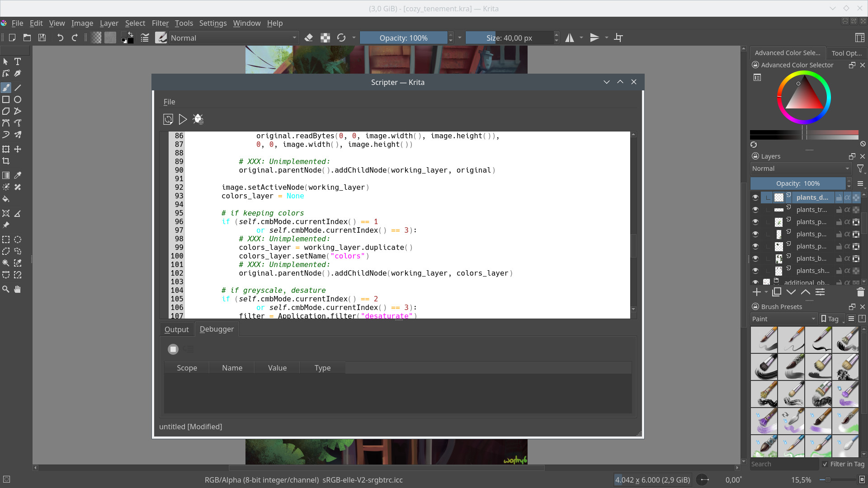Select the Rectangular Selection tool
Screen dimensions: 868x488
pos(6,239)
